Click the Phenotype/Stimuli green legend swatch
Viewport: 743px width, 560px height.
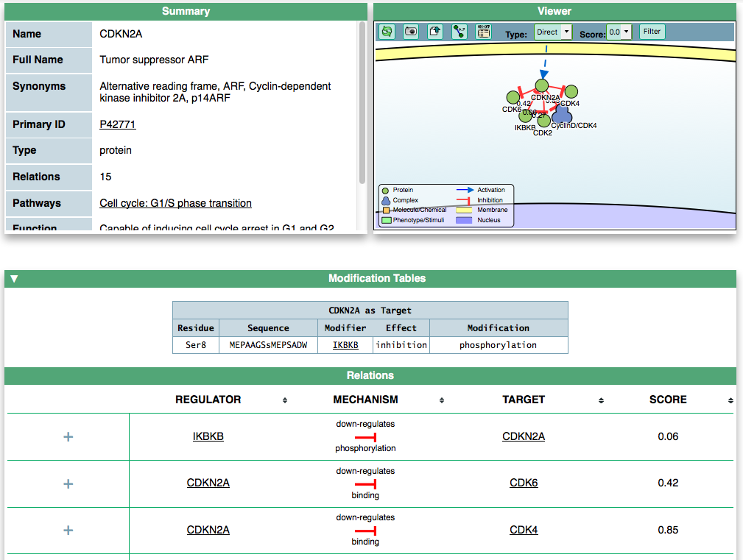[x=386, y=220]
